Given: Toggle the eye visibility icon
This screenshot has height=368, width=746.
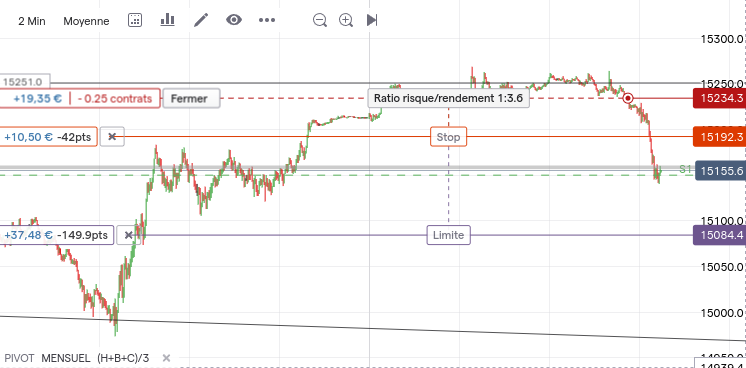Looking at the screenshot, I should [234, 20].
